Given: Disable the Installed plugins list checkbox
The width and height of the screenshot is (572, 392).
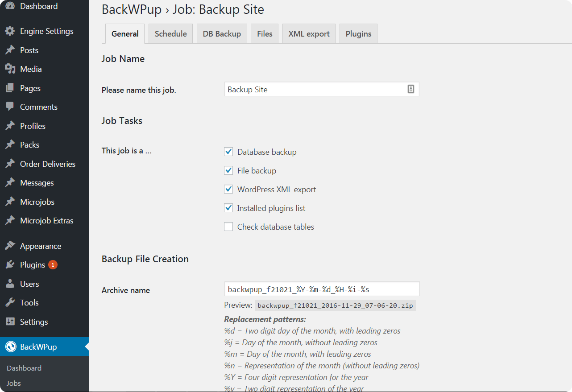Looking at the screenshot, I should (x=228, y=208).
